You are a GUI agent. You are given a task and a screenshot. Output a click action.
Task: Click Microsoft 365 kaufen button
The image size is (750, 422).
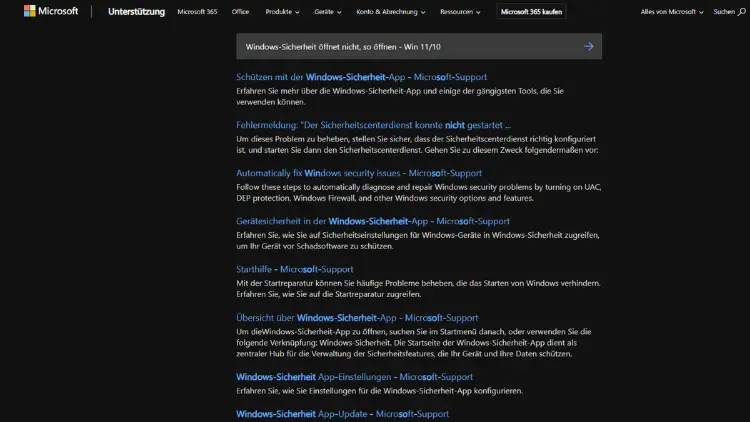(x=531, y=11)
